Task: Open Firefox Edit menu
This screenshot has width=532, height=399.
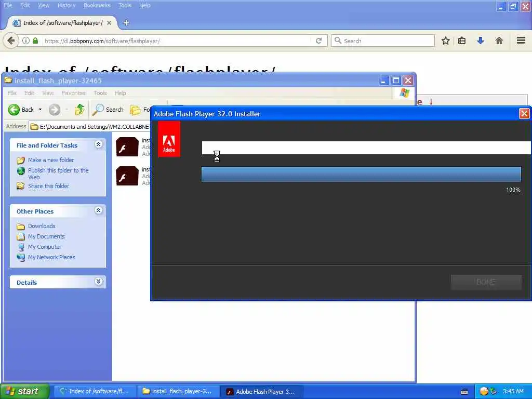Action: tap(25, 5)
